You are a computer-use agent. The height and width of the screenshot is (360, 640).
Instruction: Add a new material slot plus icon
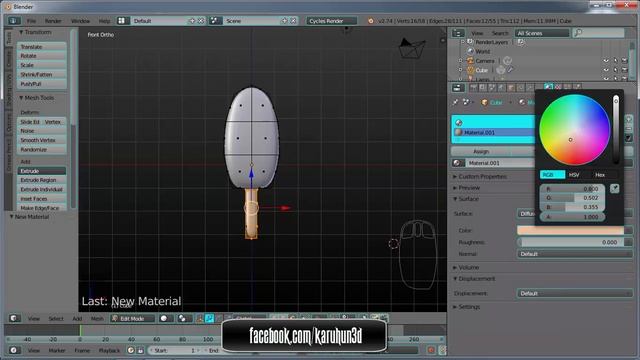pos(629,119)
